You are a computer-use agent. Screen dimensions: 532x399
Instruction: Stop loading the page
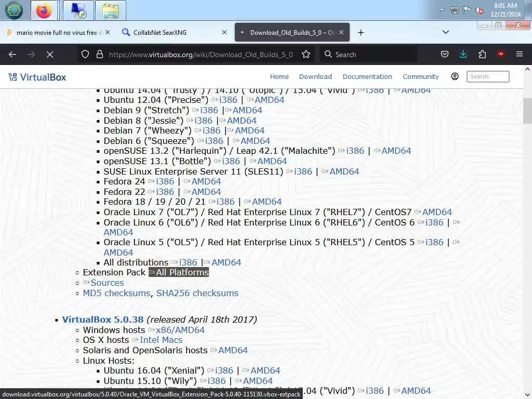pyautogui.click(x=50, y=54)
